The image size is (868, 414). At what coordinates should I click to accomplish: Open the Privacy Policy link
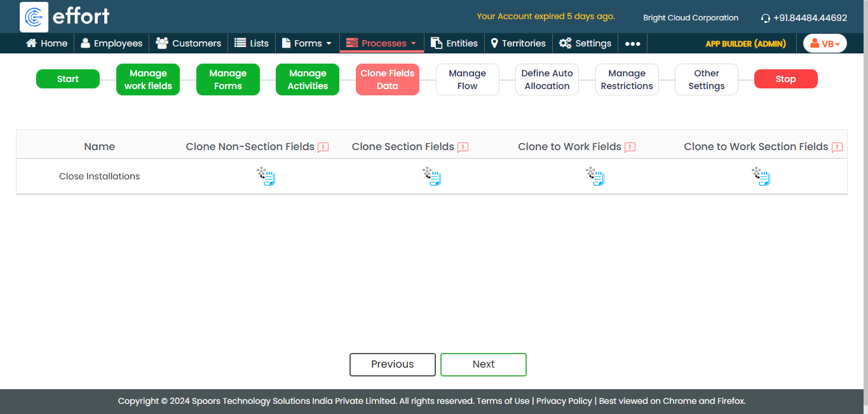pyautogui.click(x=564, y=401)
